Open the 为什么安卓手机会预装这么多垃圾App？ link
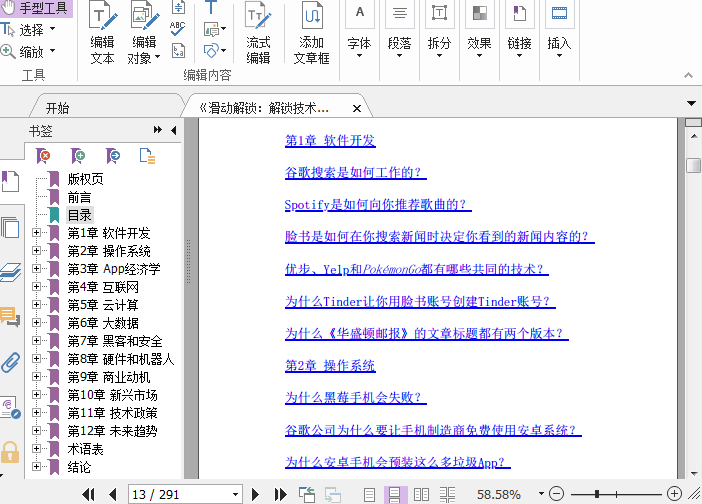The height and width of the screenshot is (504, 702). (x=398, y=462)
